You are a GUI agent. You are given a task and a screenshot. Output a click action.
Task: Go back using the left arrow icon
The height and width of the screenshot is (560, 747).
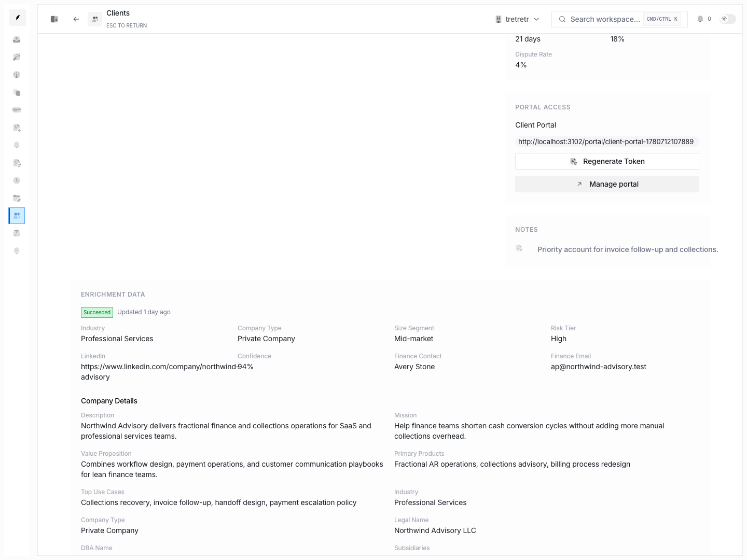pos(76,19)
